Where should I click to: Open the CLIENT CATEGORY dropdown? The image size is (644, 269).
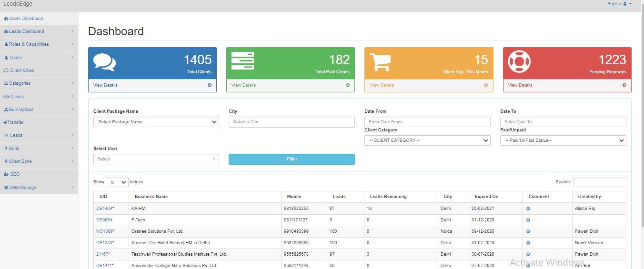click(427, 140)
